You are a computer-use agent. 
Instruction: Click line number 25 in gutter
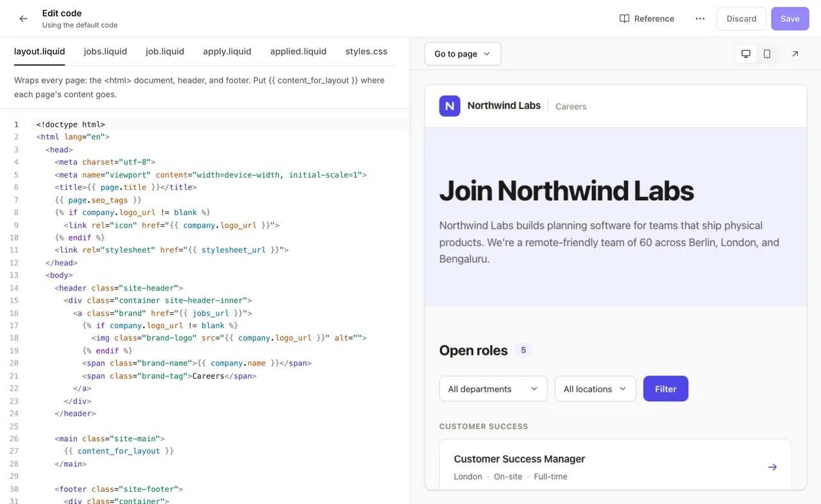pyautogui.click(x=14, y=426)
